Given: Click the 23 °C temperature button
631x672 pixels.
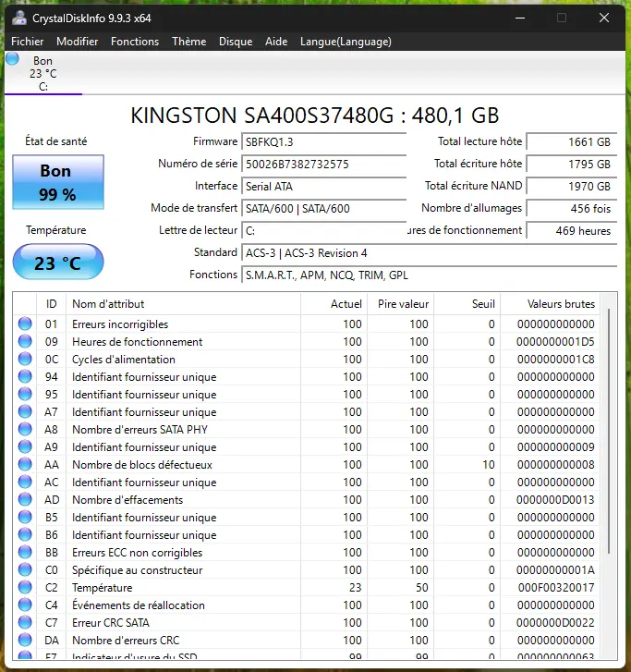Looking at the screenshot, I should pos(58,262).
